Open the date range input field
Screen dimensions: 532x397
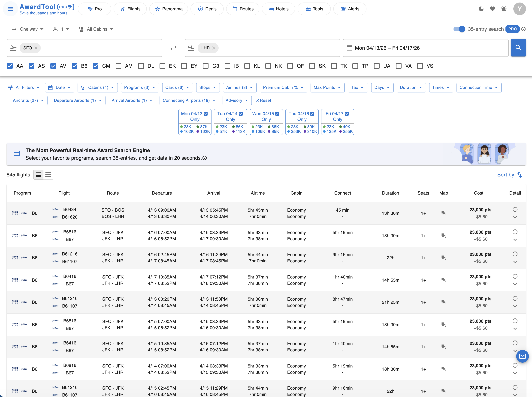click(425, 48)
